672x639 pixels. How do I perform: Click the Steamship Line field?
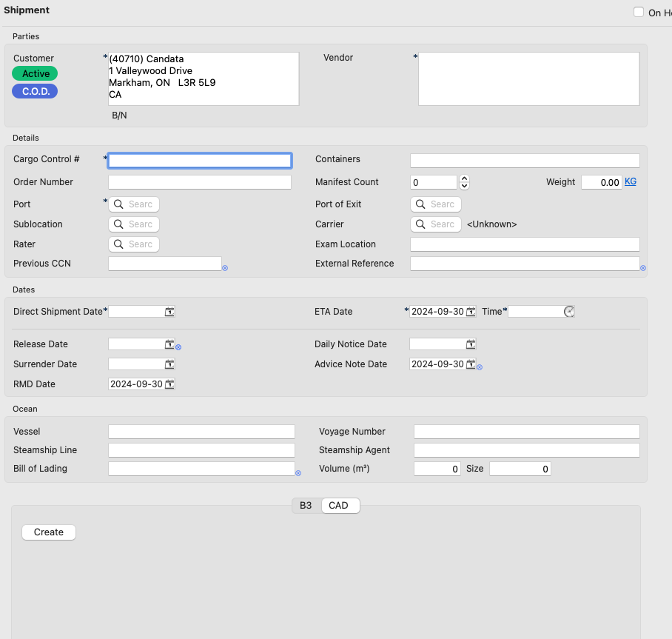pyautogui.click(x=201, y=450)
